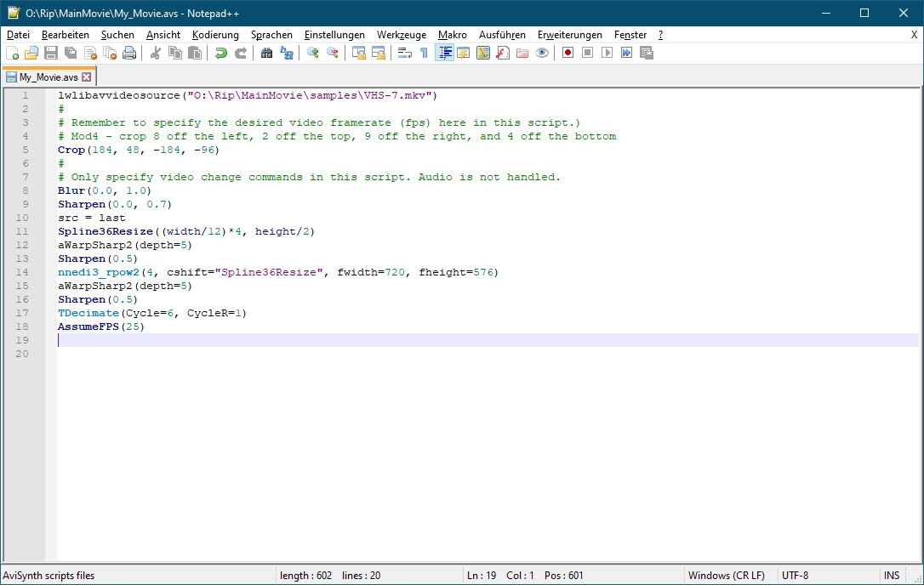Screen dimensions: 924x585
Task: Click the Find binoculars icon
Action: [266, 53]
